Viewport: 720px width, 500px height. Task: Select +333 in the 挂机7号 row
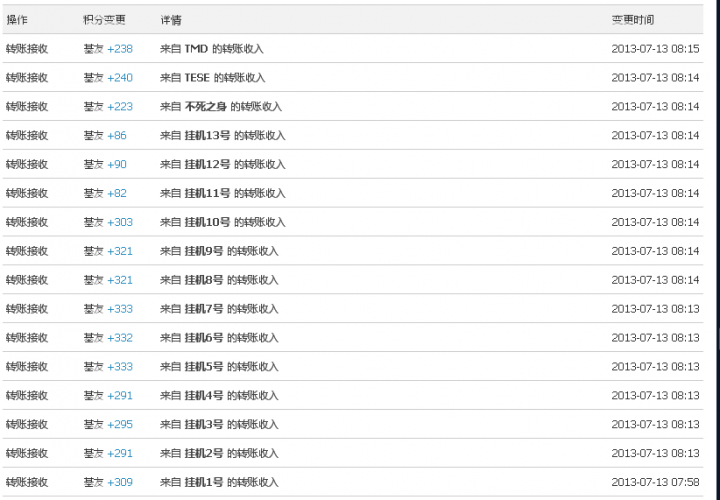pos(120,309)
